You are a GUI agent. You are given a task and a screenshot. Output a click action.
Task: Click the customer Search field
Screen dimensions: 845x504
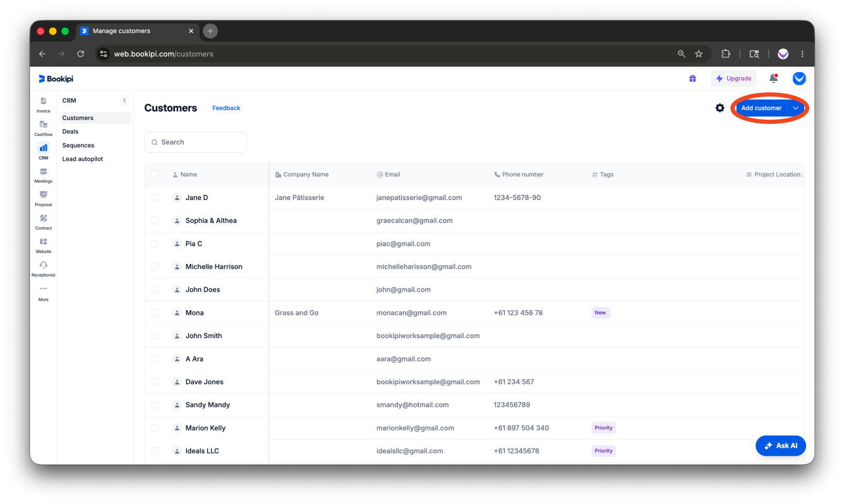(195, 142)
